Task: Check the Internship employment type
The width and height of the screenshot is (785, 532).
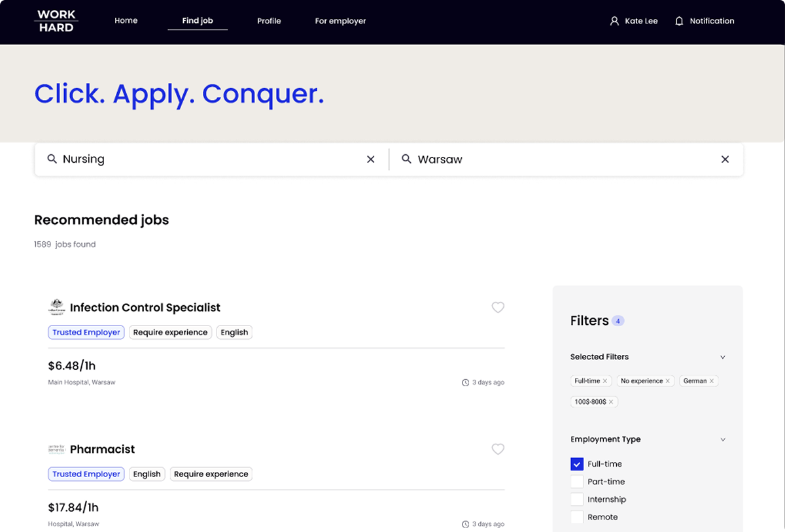Action: coord(576,499)
